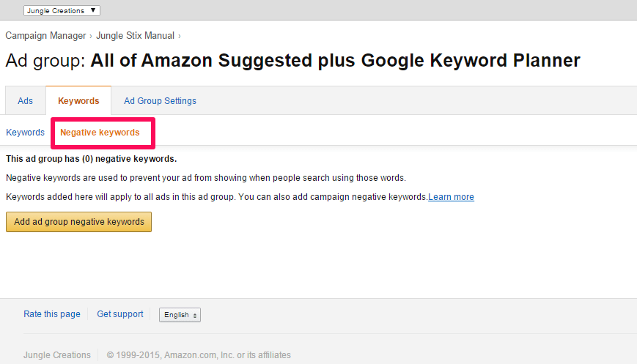Click the sentence explaining negative keywords usage
The image size is (637, 364).
(x=205, y=178)
